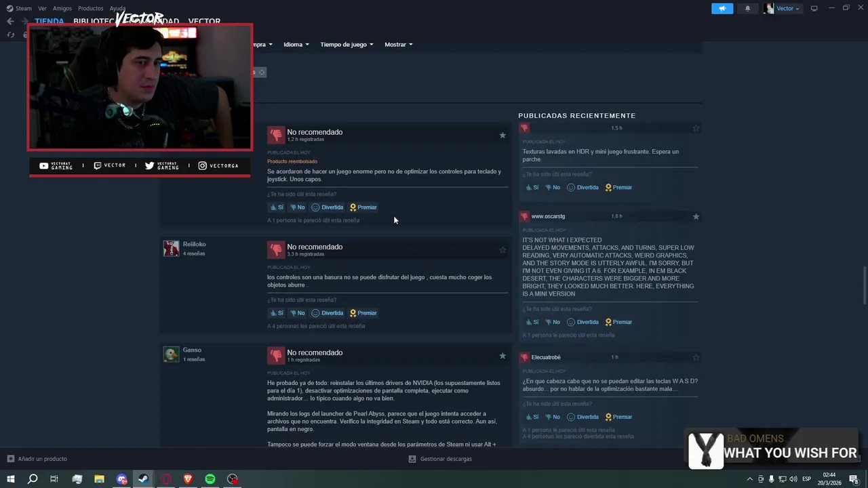
Task: Click thumbs-down icon beside Elecuatrobé
Action: 524,357
